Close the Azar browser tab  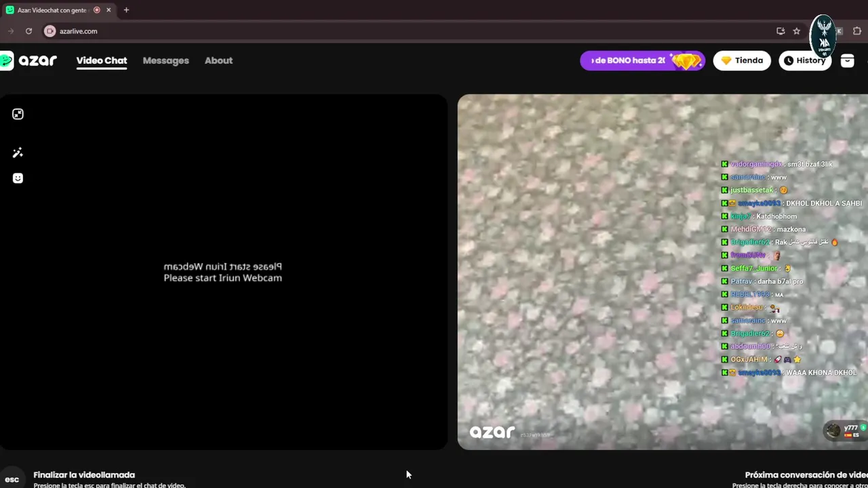(x=108, y=10)
